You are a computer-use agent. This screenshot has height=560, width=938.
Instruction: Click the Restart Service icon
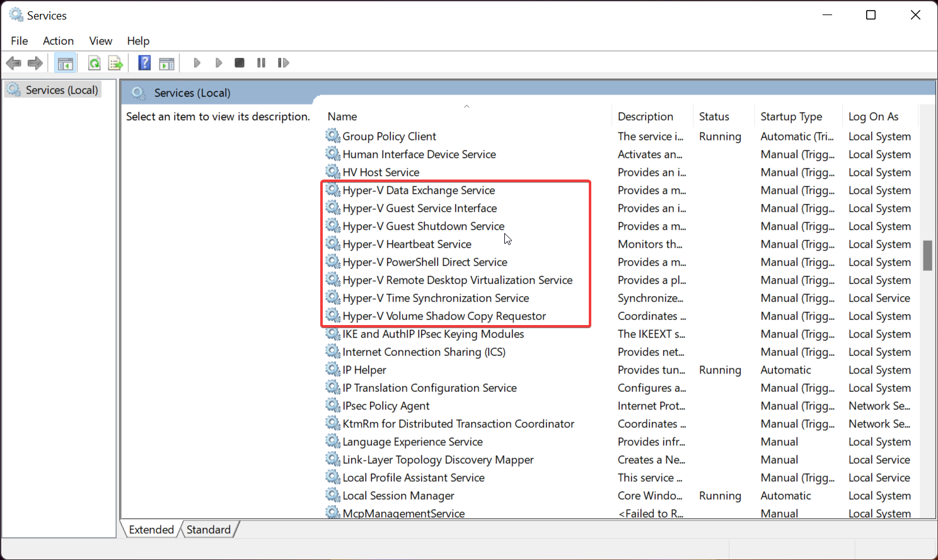284,63
